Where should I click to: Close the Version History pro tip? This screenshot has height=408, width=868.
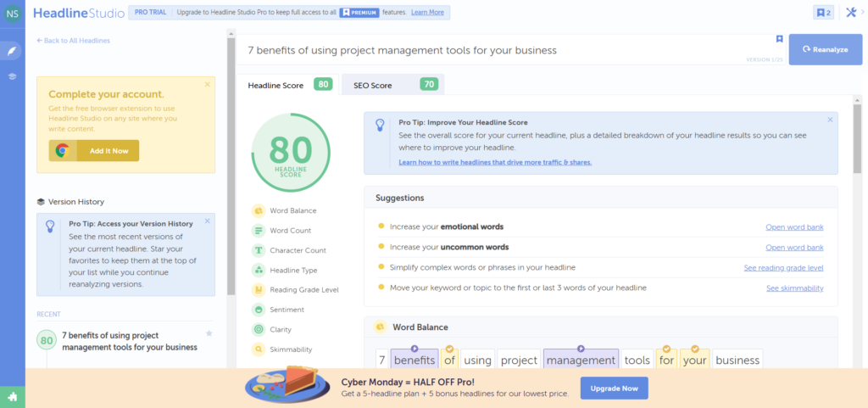click(x=207, y=221)
